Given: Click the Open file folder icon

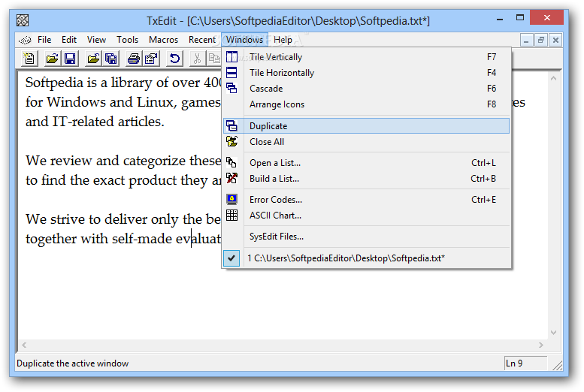Looking at the screenshot, I should coord(52,59).
